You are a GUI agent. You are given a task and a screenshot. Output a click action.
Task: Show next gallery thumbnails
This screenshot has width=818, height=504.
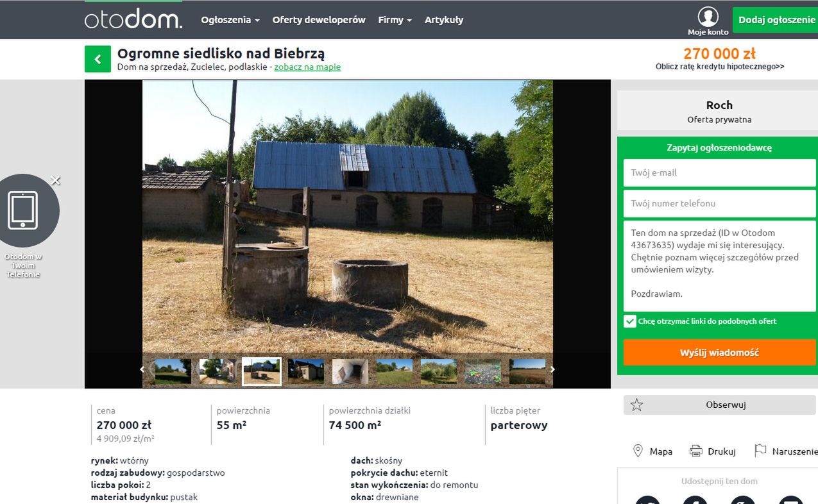[x=552, y=369]
